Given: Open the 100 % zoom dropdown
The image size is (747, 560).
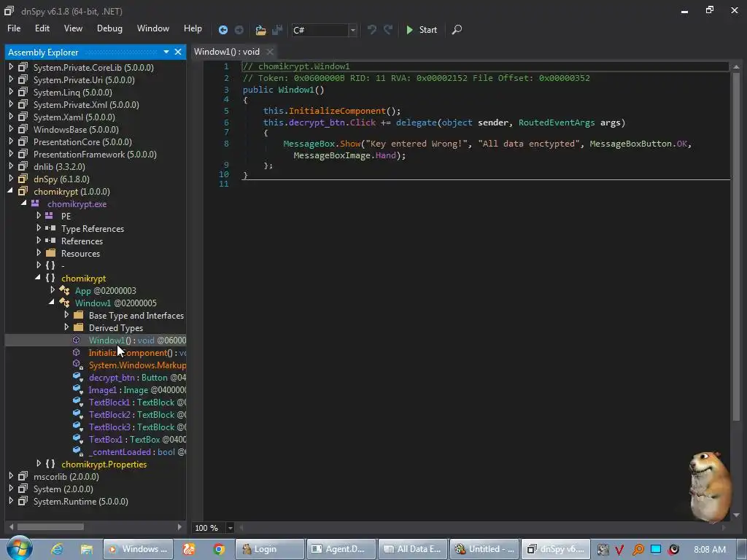Looking at the screenshot, I should pyautogui.click(x=230, y=528).
